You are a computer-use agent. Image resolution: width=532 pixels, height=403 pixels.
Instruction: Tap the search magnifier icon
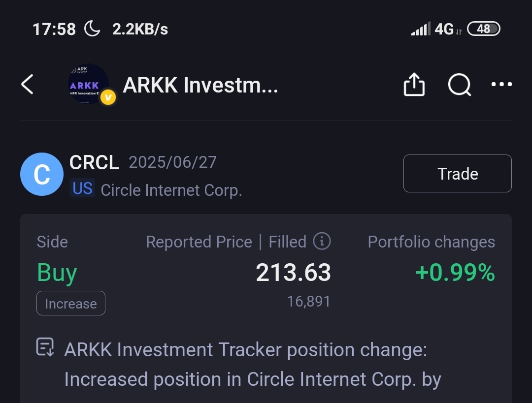click(460, 85)
